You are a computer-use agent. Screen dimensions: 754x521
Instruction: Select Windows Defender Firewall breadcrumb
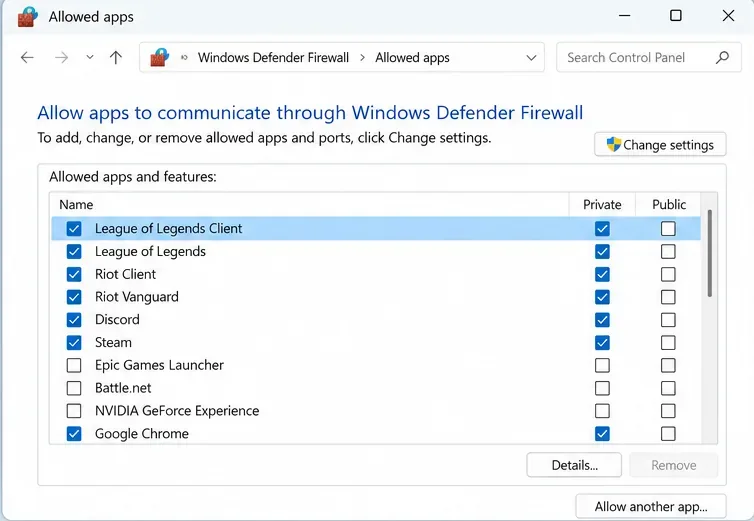[x=273, y=58]
